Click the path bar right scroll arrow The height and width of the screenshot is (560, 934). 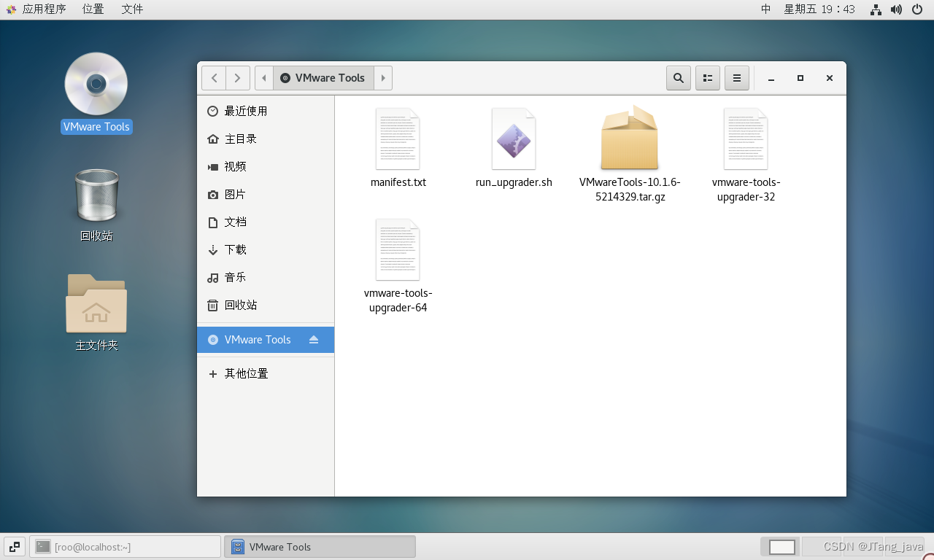[383, 78]
